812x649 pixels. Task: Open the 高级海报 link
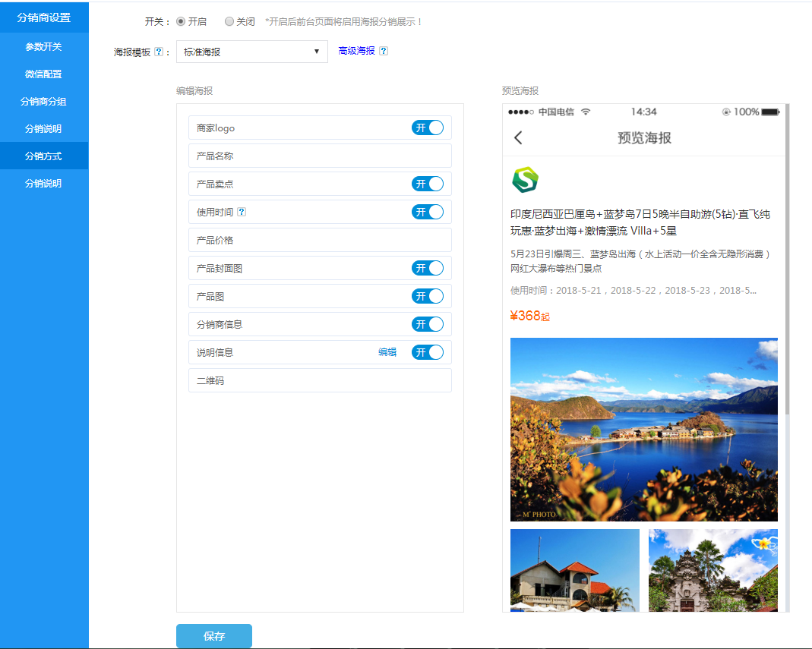(356, 51)
